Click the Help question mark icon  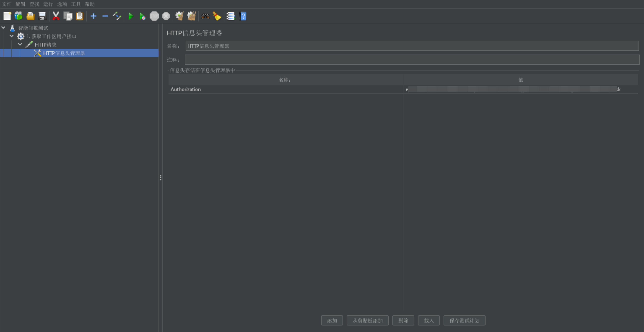click(243, 16)
